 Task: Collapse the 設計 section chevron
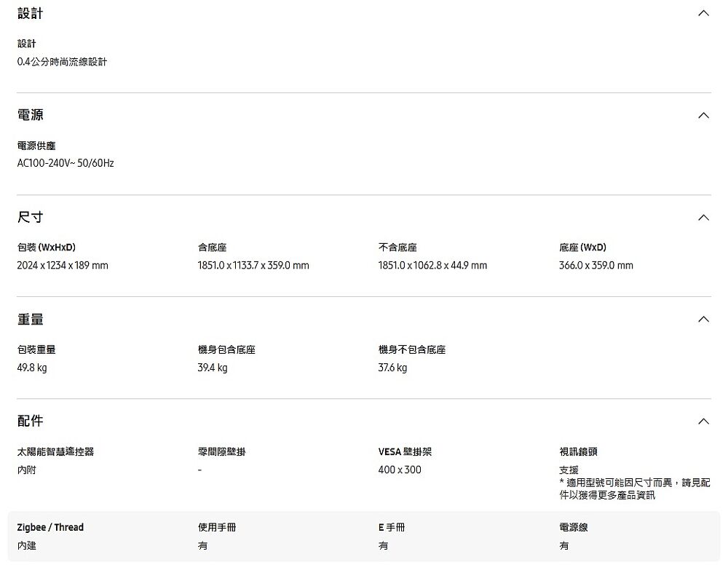coord(703,13)
